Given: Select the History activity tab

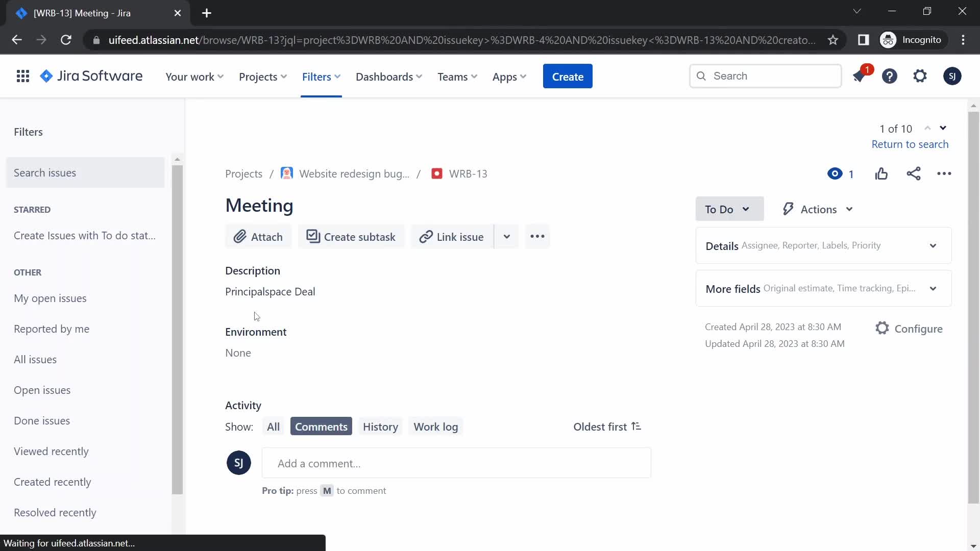Looking at the screenshot, I should pos(380,426).
